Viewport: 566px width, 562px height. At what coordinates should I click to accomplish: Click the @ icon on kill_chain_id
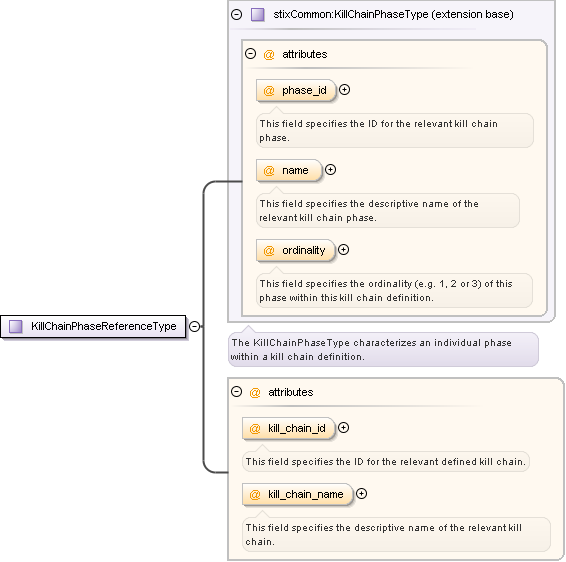point(255,429)
